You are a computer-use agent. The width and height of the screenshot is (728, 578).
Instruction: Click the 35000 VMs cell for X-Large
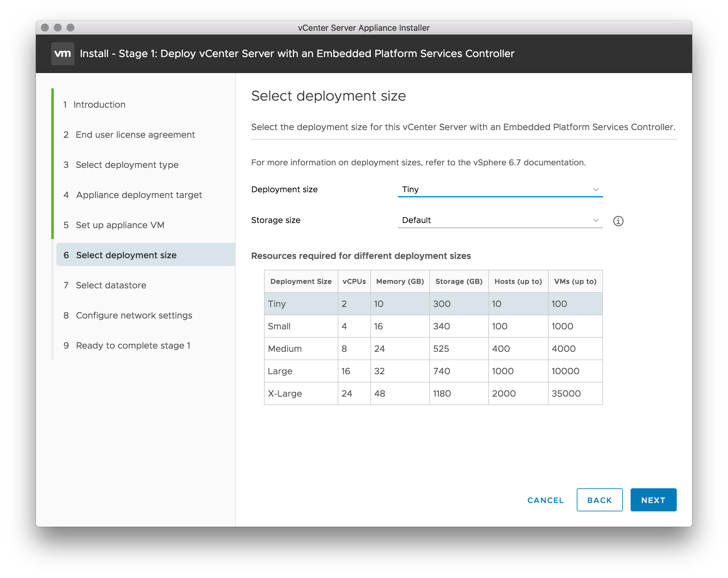[575, 393]
